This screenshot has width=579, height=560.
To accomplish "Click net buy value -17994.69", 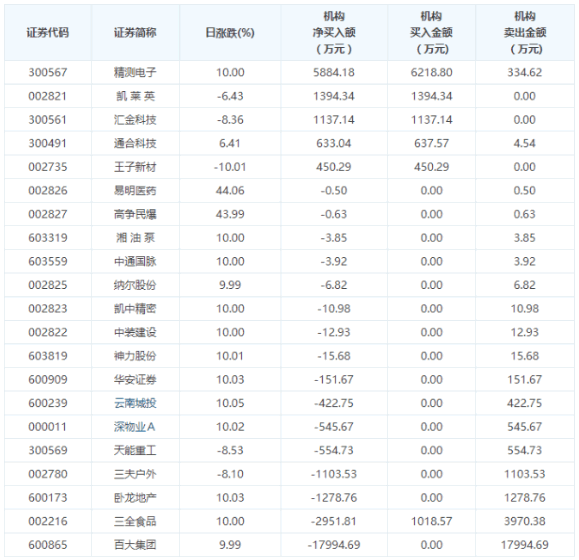I will (334, 545).
